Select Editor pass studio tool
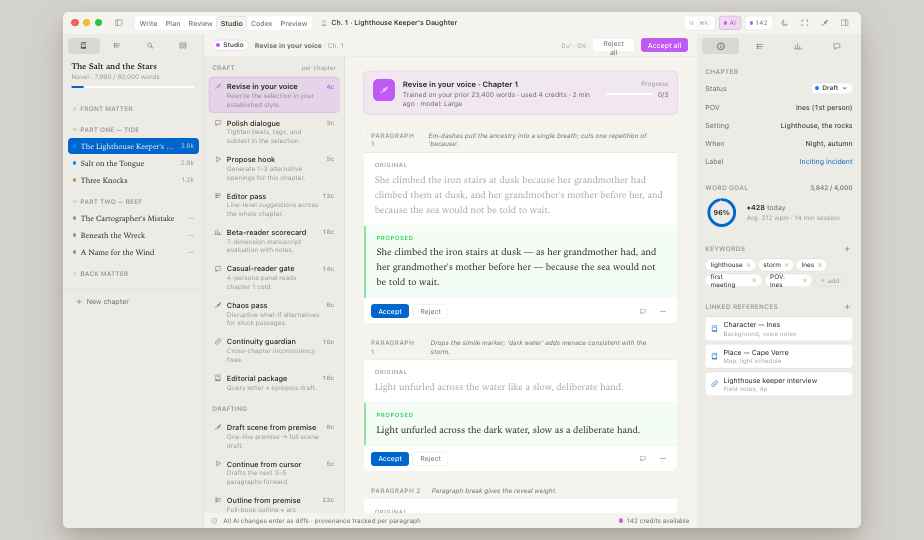This screenshot has width=924, height=540. (x=274, y=205)
